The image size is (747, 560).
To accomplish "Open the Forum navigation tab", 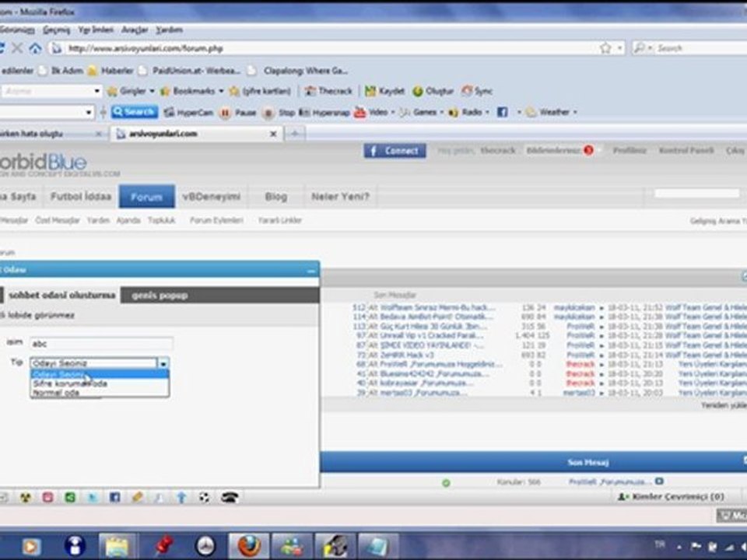I will tap(147, 197).
